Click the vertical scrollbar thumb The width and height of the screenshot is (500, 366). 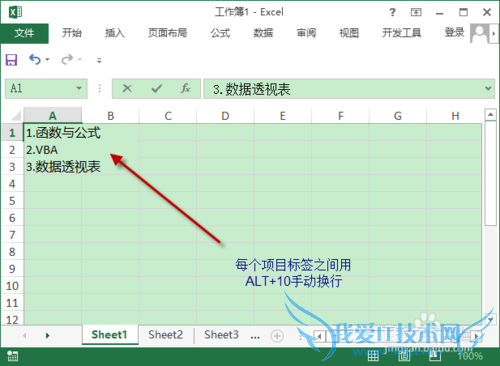490,173
